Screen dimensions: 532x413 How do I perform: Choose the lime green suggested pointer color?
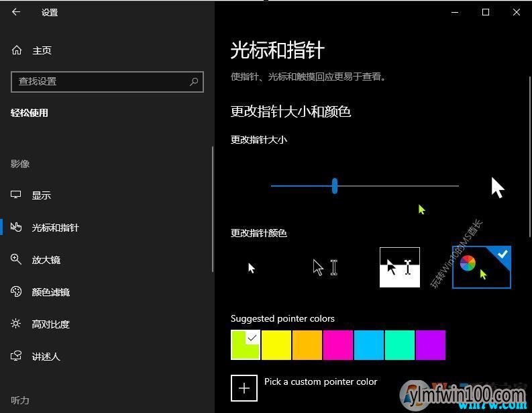246,345
